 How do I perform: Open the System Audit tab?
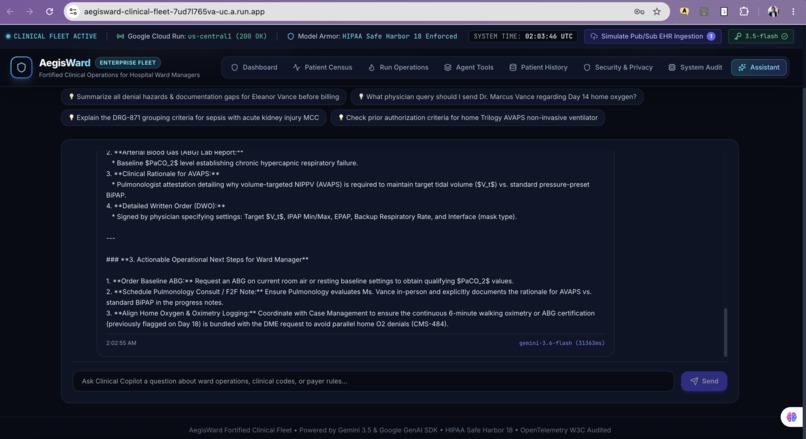point(695,67)
